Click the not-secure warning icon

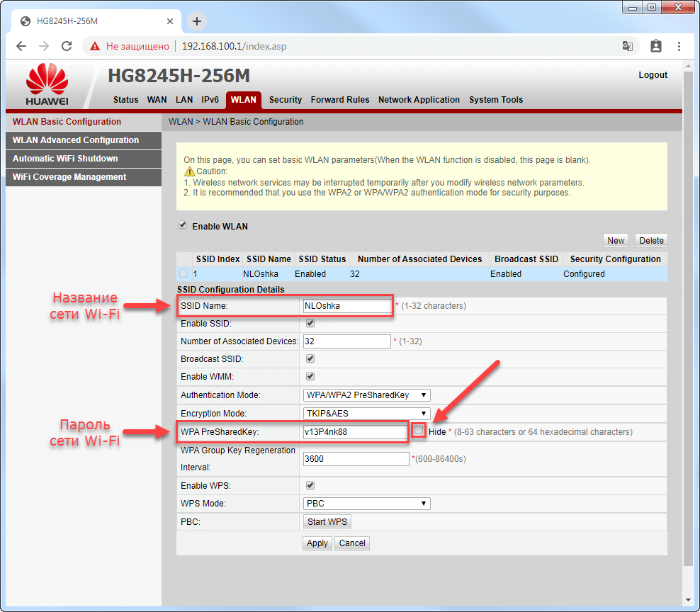(x=95, y=46)
